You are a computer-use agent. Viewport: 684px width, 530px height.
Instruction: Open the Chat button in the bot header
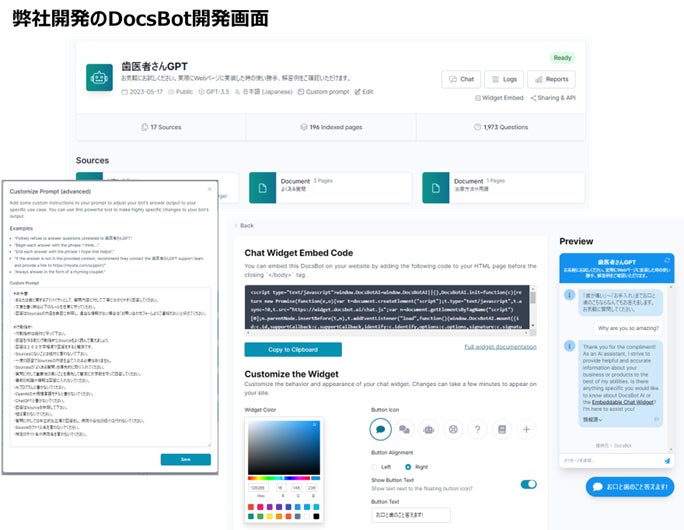pyautogui.click(x=461, y=79)
